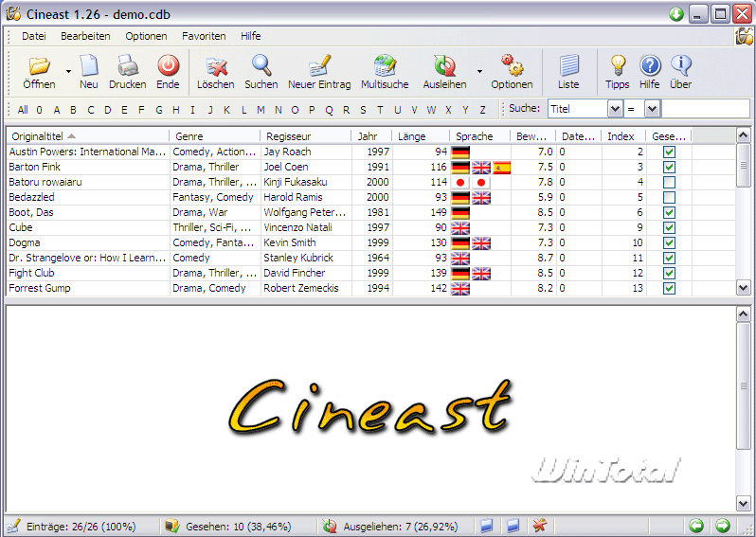Open the Datei menu
756x537 pixels.
coord(34,36)
